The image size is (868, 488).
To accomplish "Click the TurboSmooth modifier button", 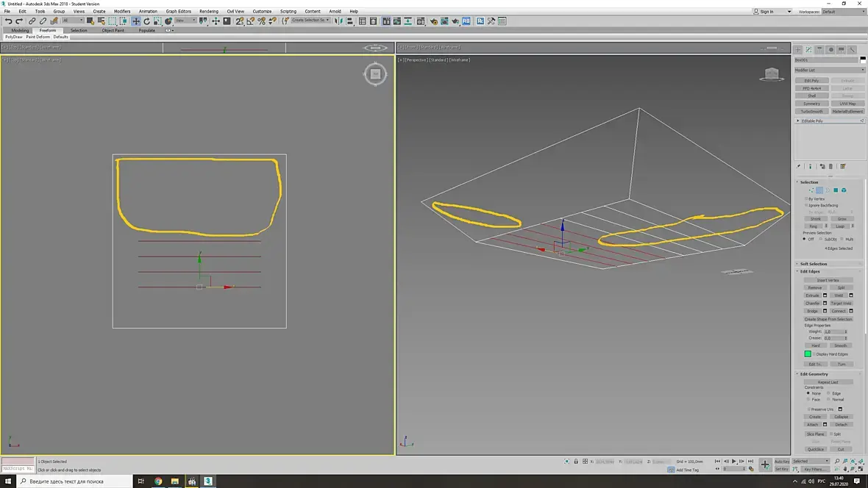I will click(811, 111).
